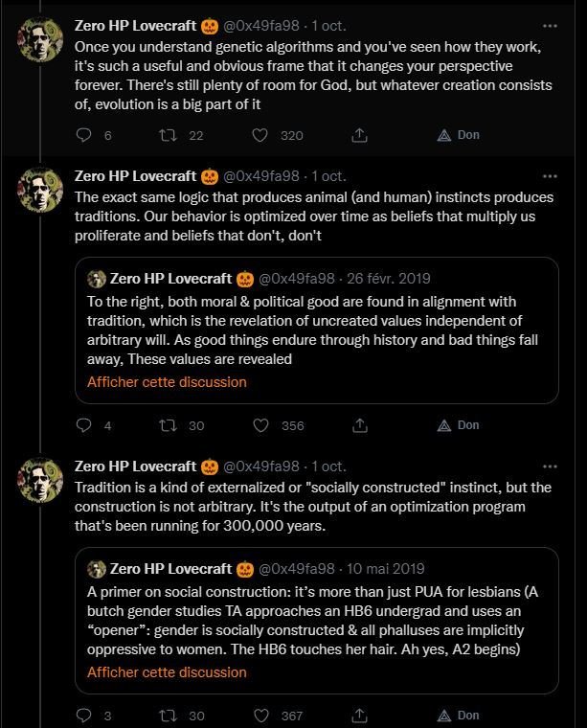This screenshot has width=587, height=728.
Task: Open quoted tweet dated 26 févr. 2019
Action: tap(316, 330)
